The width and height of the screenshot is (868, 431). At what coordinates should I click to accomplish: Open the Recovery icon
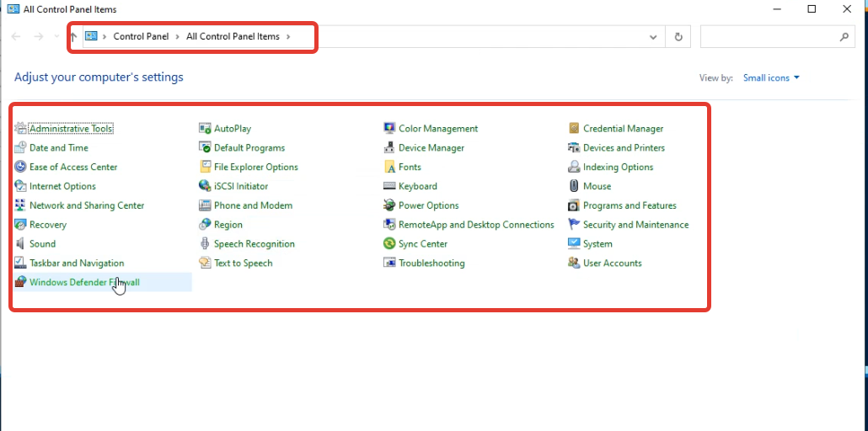[20, 225]
